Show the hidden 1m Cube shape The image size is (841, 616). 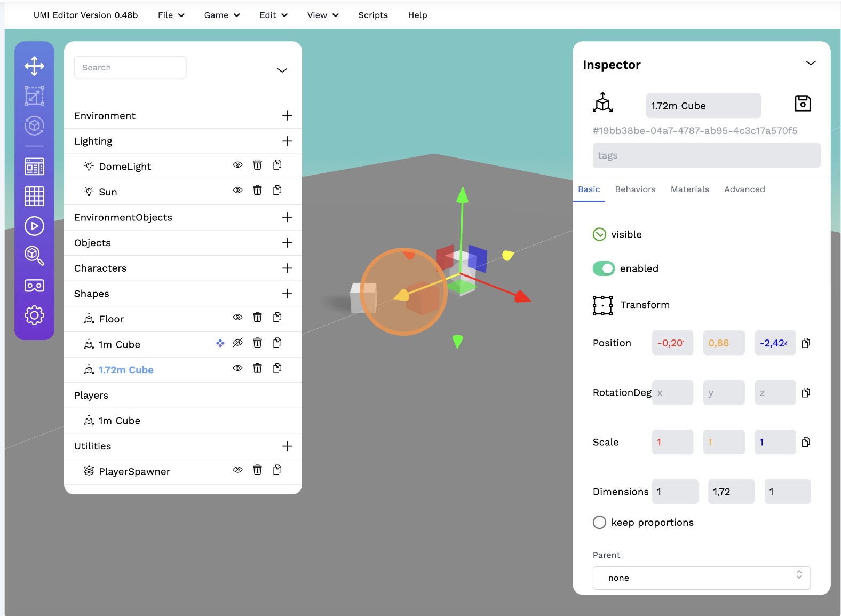pyautogui.click(x=237, y=343)
